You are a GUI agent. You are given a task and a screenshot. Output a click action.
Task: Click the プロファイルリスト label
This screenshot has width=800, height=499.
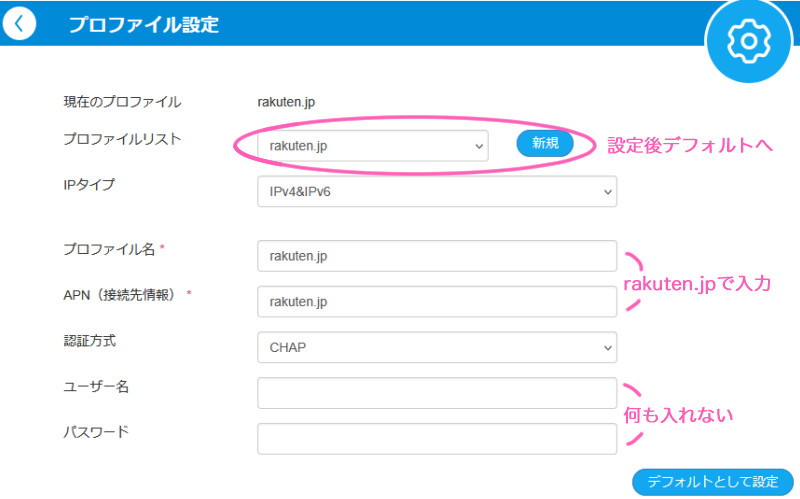click(x=121, y=139)
